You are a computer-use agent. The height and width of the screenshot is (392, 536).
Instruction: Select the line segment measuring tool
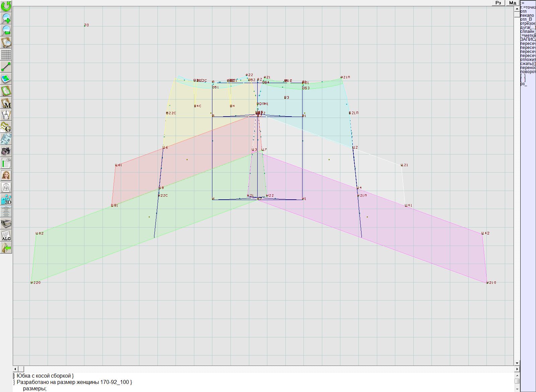click(x=6, y=67)
